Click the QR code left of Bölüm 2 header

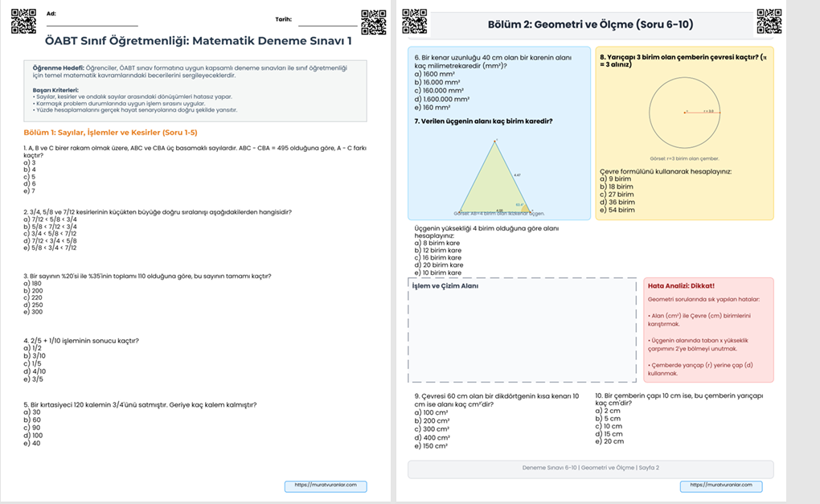tap(415, 22)
